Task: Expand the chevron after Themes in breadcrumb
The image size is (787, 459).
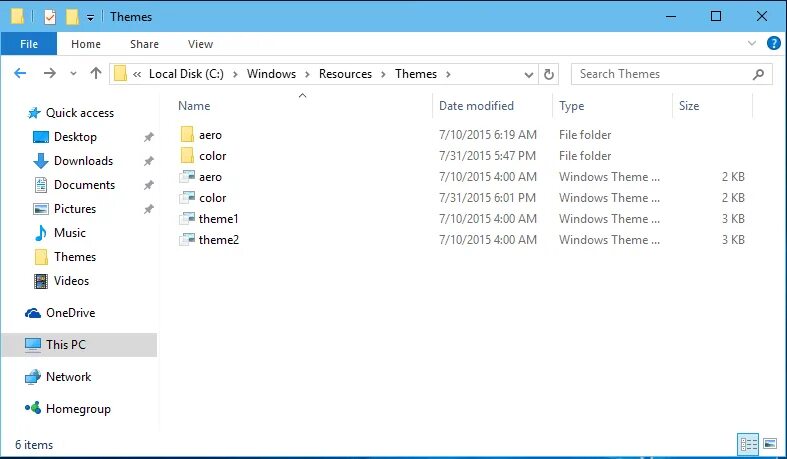Action: coord(448,74)
